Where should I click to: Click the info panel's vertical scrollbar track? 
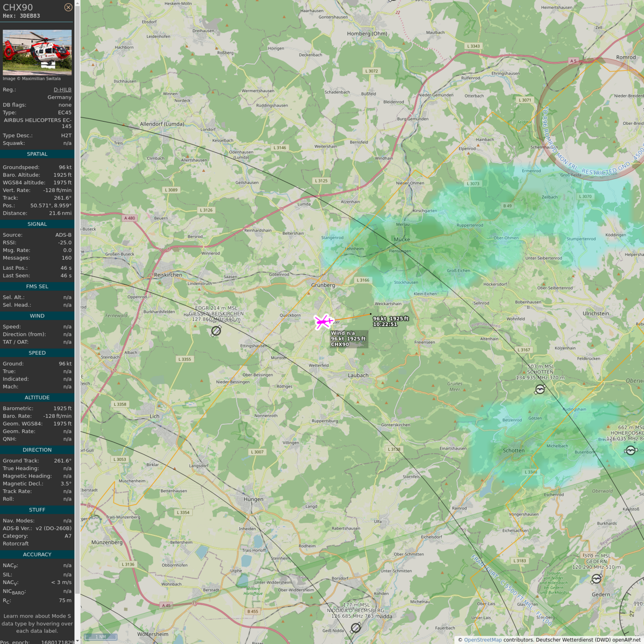coord(77,313)
